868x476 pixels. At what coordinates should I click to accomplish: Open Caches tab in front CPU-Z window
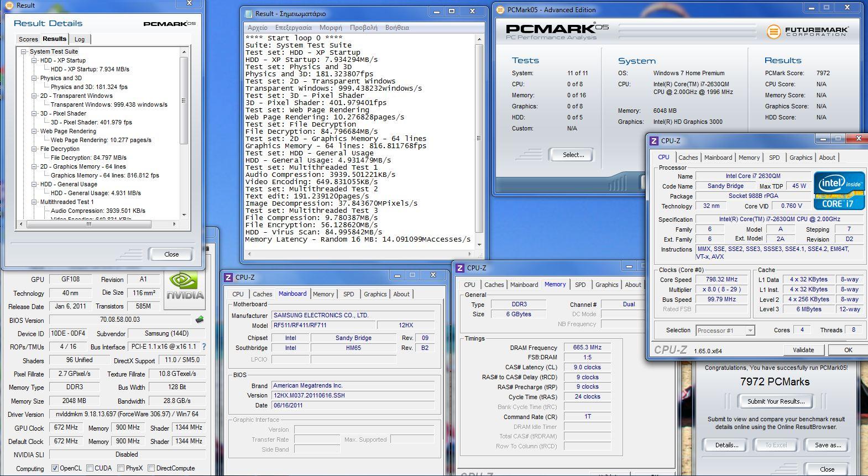pos(688,158)
